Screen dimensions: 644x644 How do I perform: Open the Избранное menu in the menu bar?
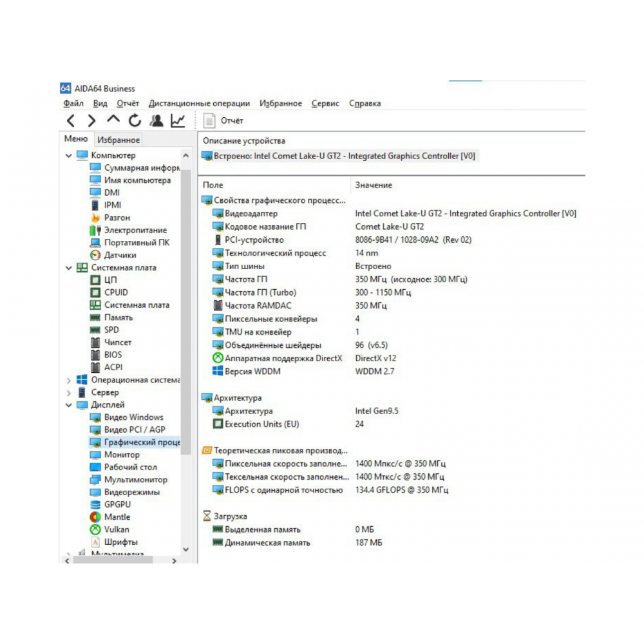point(281,104)
